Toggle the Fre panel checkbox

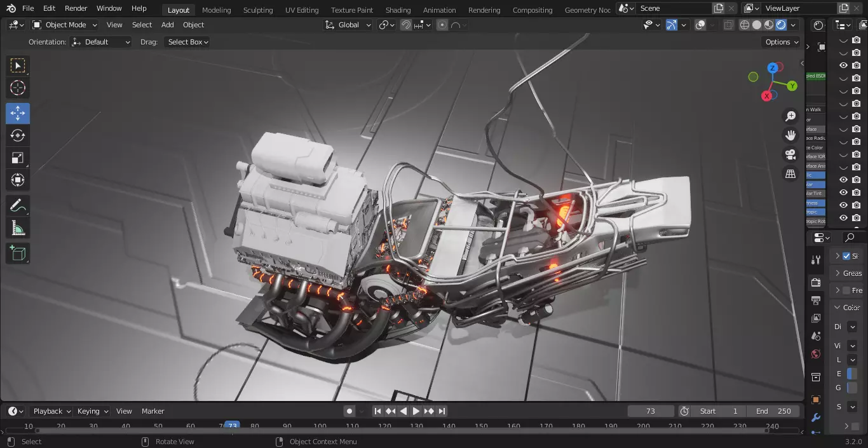[846, 290]
